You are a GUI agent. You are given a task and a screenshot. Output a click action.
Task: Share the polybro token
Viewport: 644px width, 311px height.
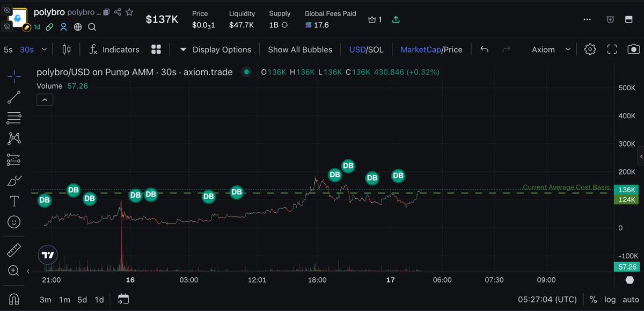pos(118,12)
